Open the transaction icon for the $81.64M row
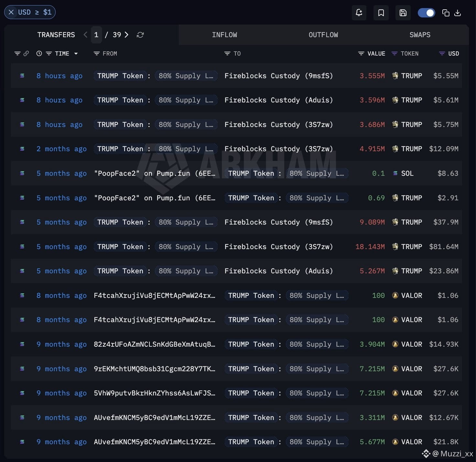Screen dimensions: 476x462 [22, 247]
